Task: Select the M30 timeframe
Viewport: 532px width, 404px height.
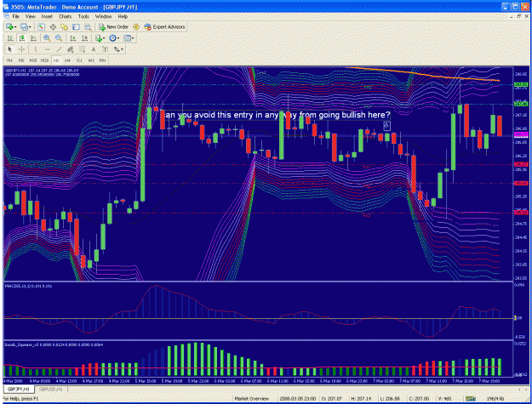Action: click(44, 60)
